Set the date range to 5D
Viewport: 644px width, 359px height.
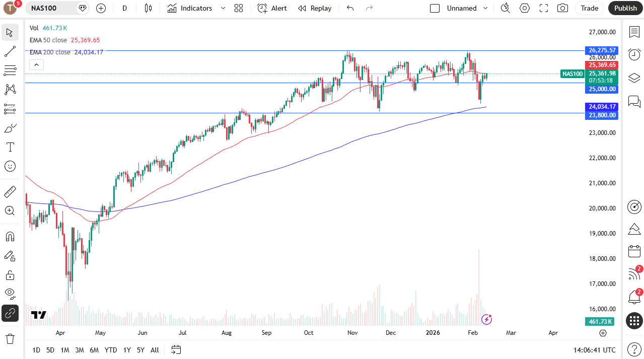click(50, 350)
